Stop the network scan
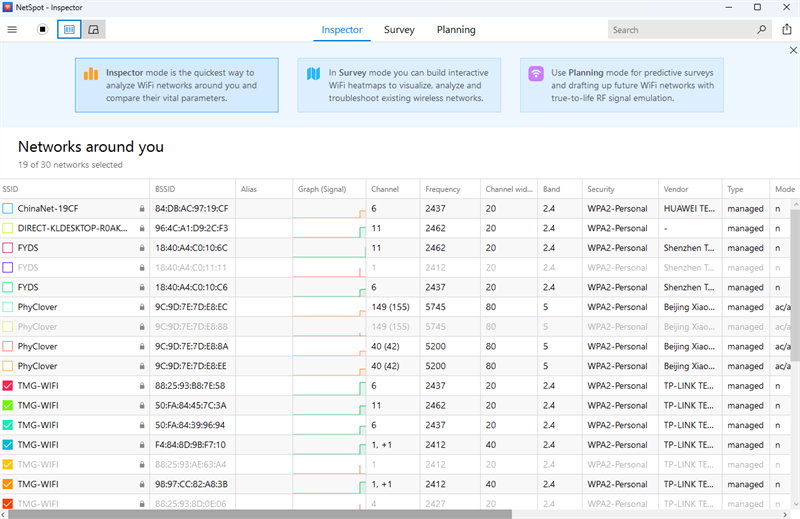Image resolution: width=800 pixels, height=519 pixels. tap(43, 30)
